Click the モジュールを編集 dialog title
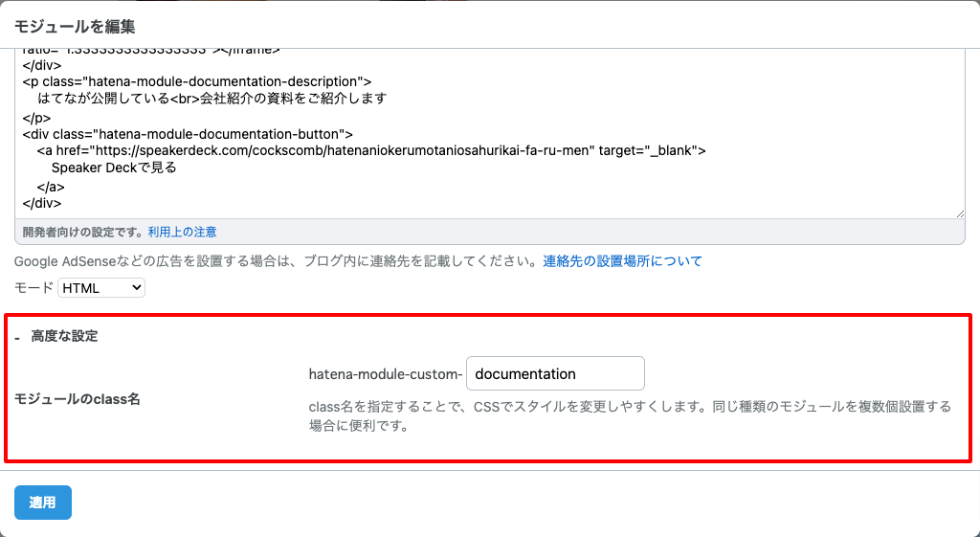980x537 pixels. [75, 26]
